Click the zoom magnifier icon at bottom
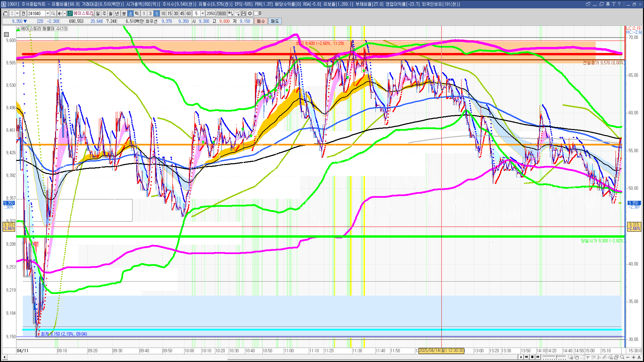Image resolution: width=644 pixels, height=362 pixels. point(622,357)
